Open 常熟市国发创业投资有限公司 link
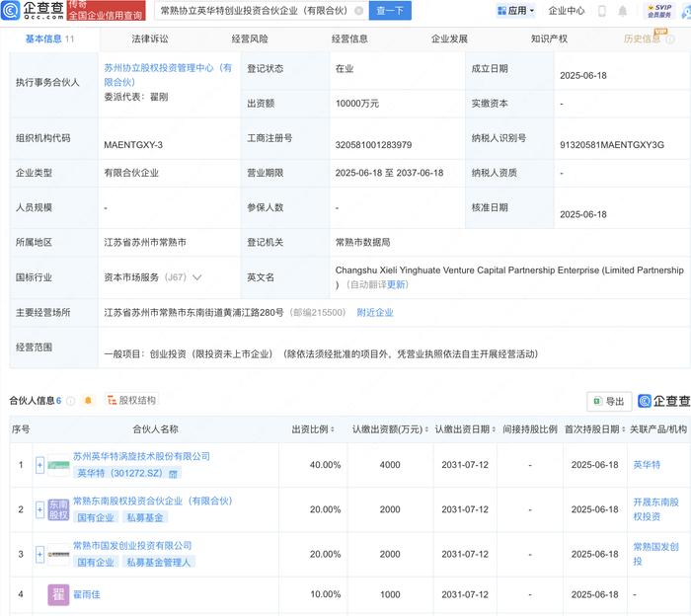691x616 pixels. 132,546
